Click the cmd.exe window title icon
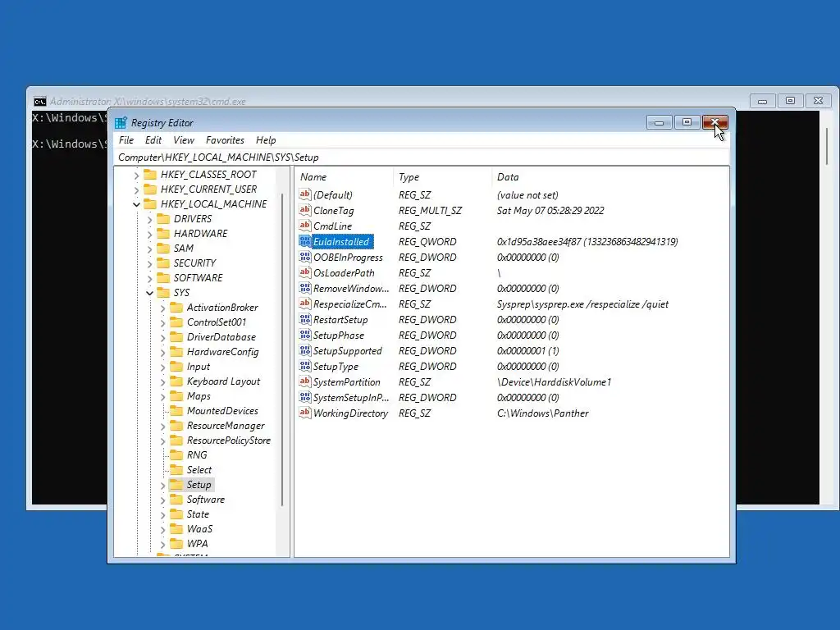The height and width of the screenshot is (630, 840). click(x=39, y=102)
